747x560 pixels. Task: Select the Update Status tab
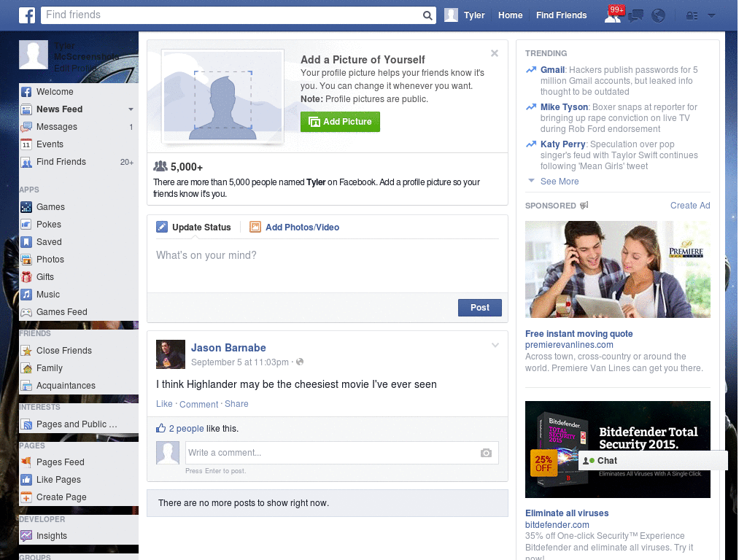[x=193, y=227]
